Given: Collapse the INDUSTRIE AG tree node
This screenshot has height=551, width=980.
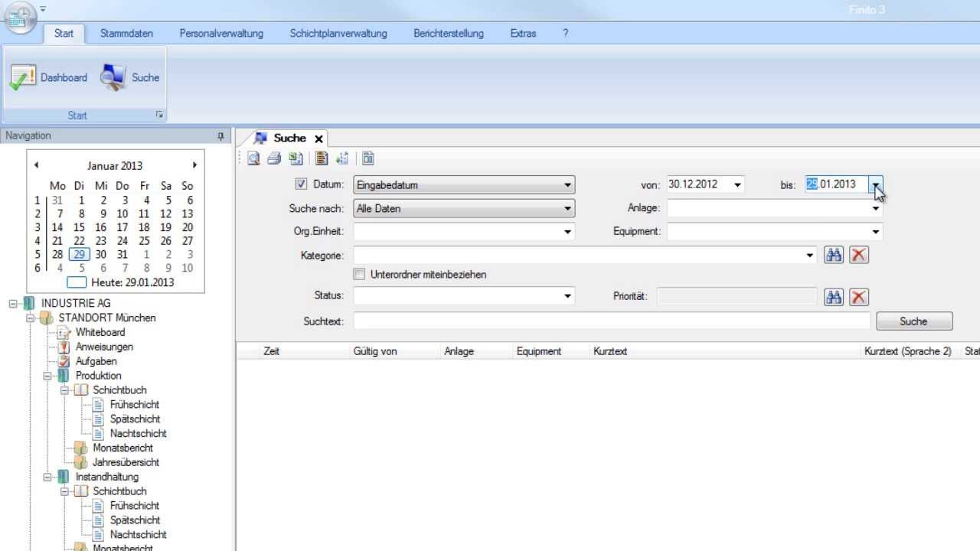Looking at the screenshot, I should [13, 304].
